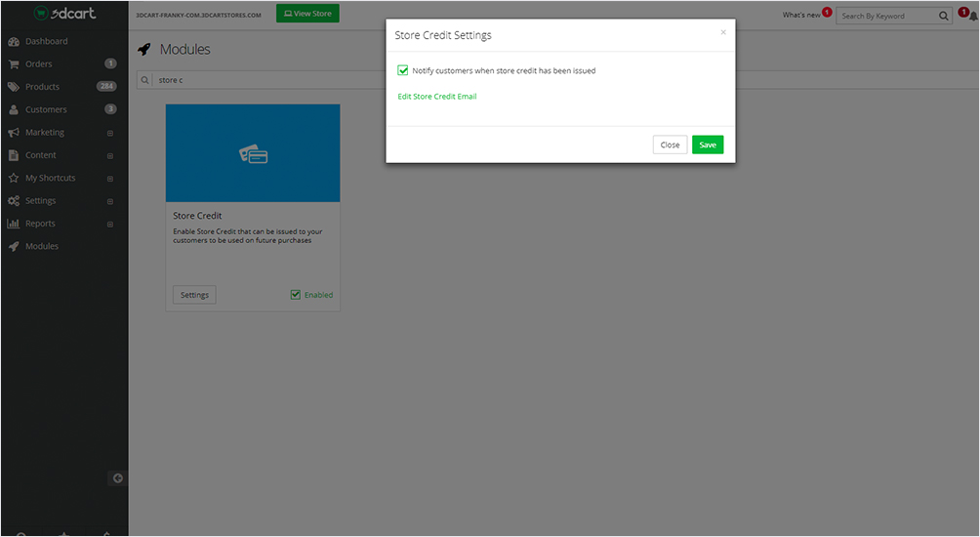Click the Orders cart icon
This screenshot has height=537, width=980.
pyautogui.click(x=14, y=64)
